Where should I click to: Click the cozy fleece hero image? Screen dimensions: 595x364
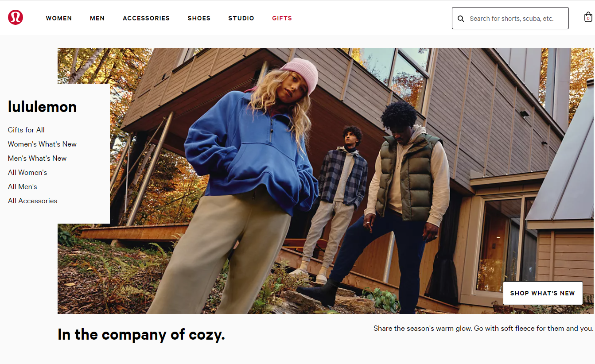click(325, 181)
